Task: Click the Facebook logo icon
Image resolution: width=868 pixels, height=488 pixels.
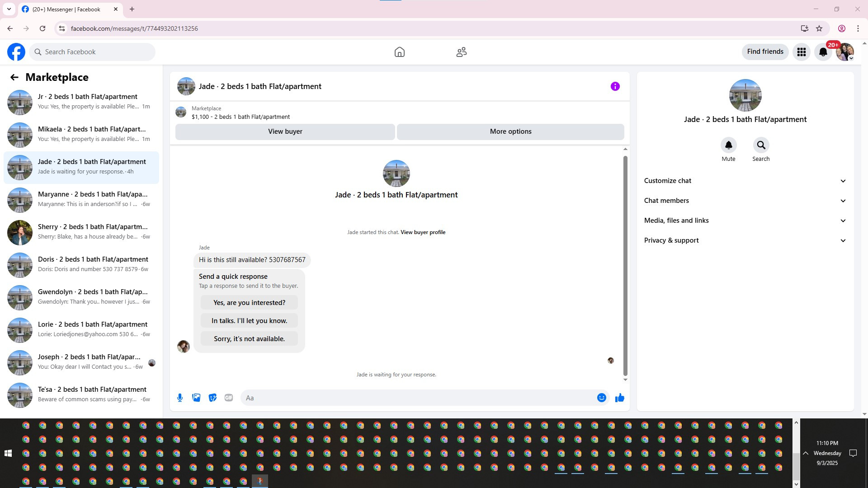Action: click(x=16, y=52)
